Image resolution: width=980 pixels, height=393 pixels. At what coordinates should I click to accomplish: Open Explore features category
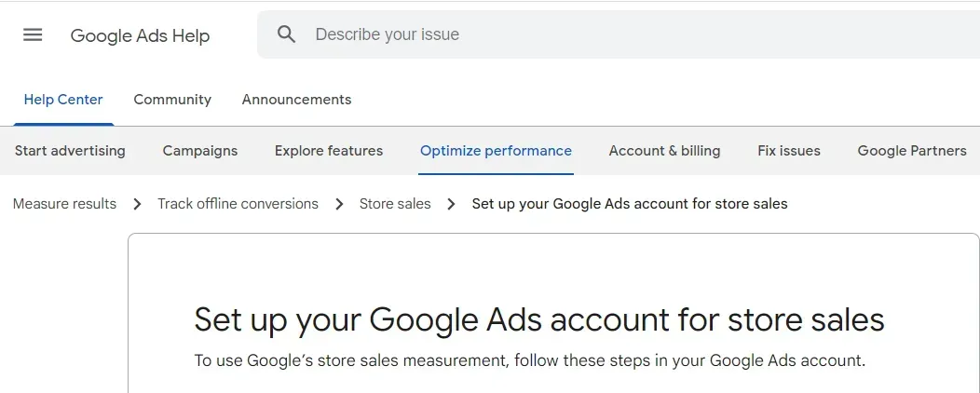tap(329, 151)
